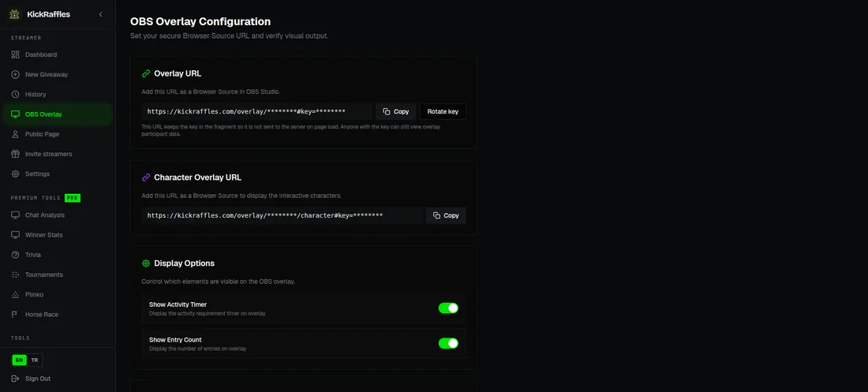
Task: Click the Display Options target icon
Action: 146,263
